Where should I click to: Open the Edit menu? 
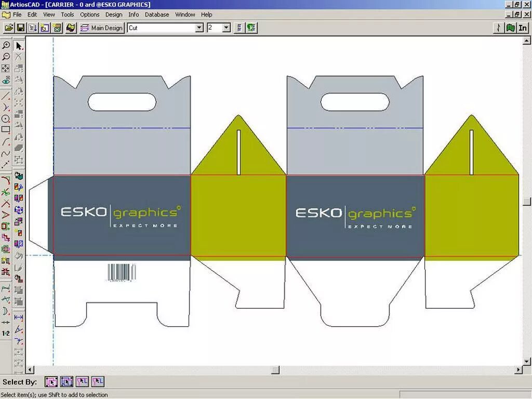point(32,15)
